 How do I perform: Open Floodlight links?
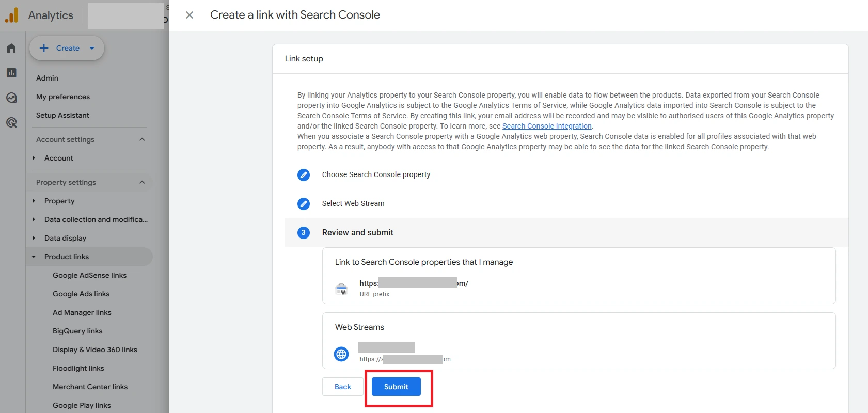coord(78,368)
